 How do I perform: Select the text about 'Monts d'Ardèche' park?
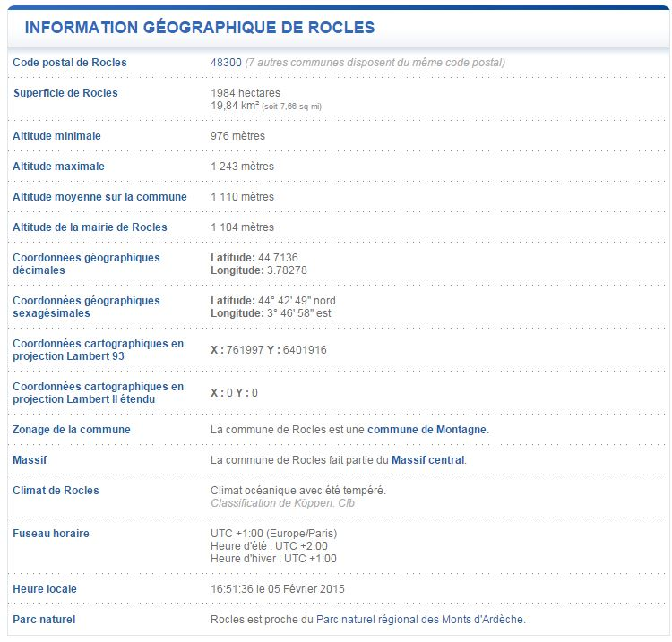click(x=367, y=620)
